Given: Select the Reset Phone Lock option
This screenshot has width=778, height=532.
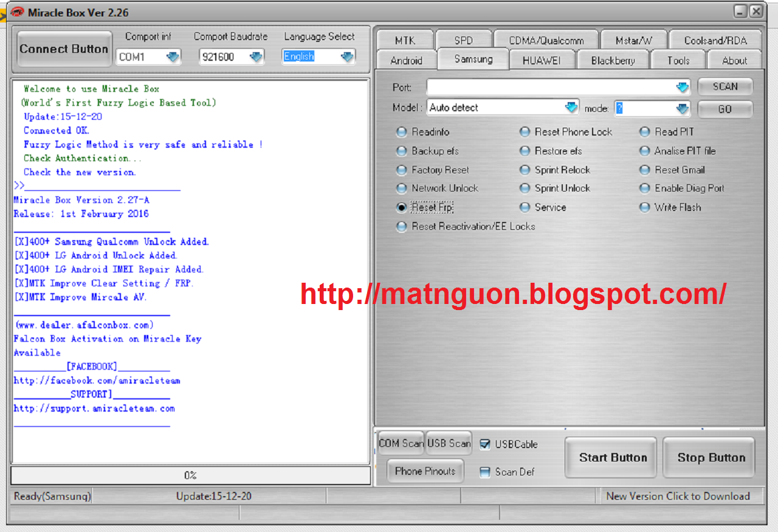Looking at the screenshot, I should pos(525,132).
